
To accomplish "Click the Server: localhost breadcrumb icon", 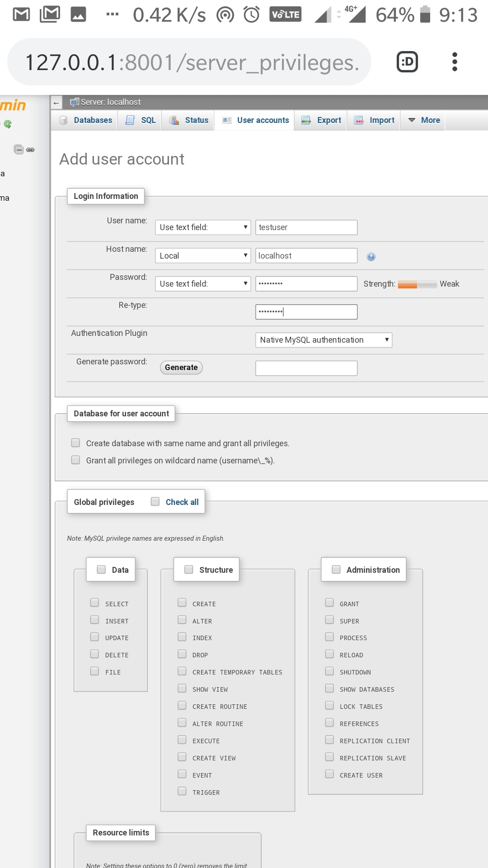I will (x=75, y=102).
